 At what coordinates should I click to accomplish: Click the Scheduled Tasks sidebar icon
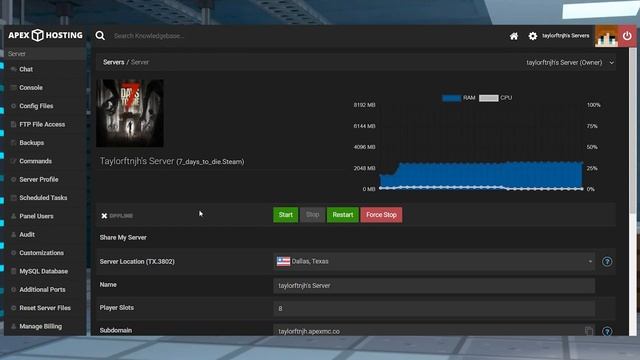(13, 198)
